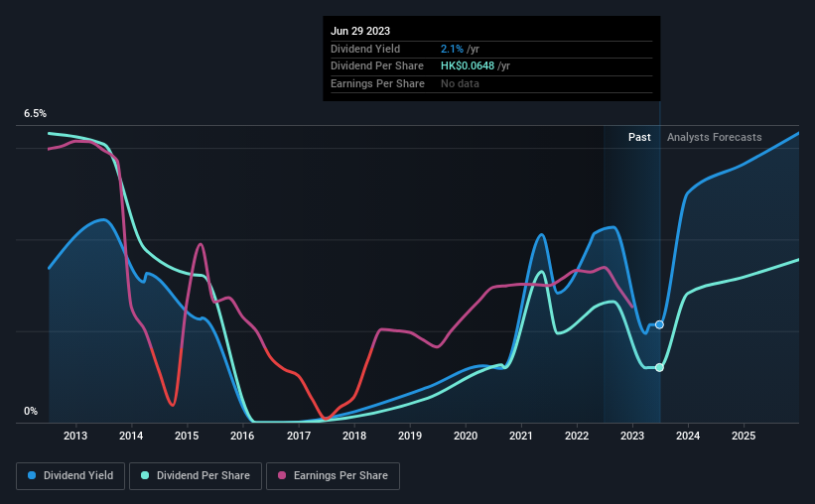Click the blue Dividend Yield legend dot
The image size is (815, 504).
coord(32,475)
